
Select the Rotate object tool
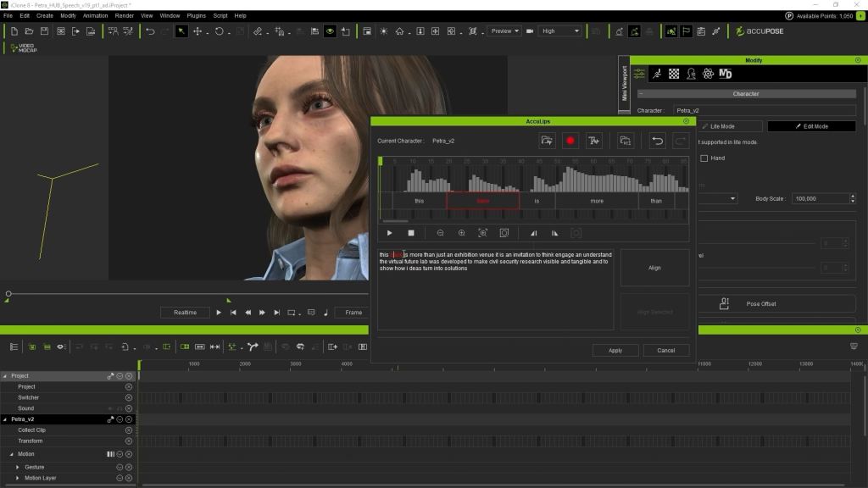(220, 31)
